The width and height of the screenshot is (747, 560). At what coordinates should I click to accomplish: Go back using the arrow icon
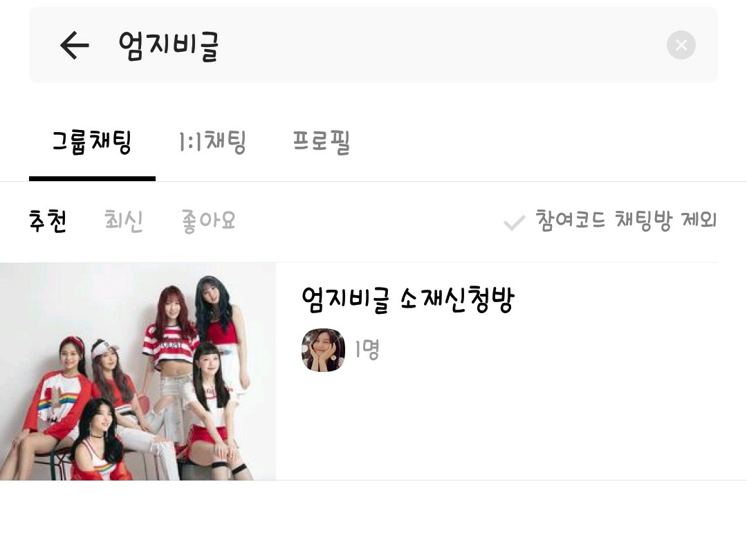click(x=74, y=45)
